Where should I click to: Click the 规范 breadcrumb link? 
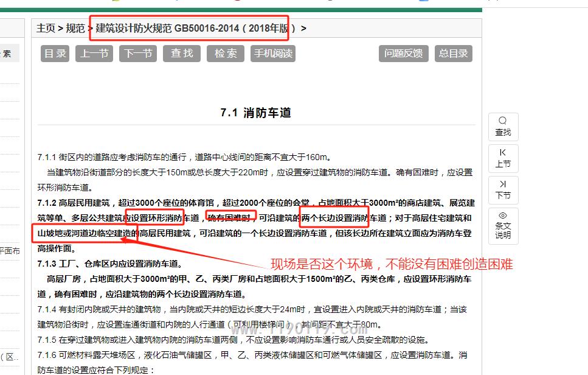point(75,28)
